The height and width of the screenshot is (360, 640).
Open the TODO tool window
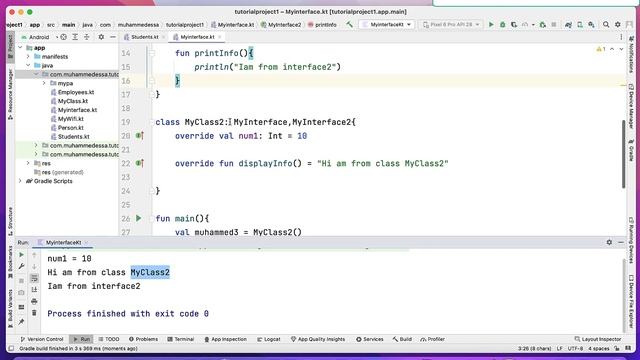109,339
